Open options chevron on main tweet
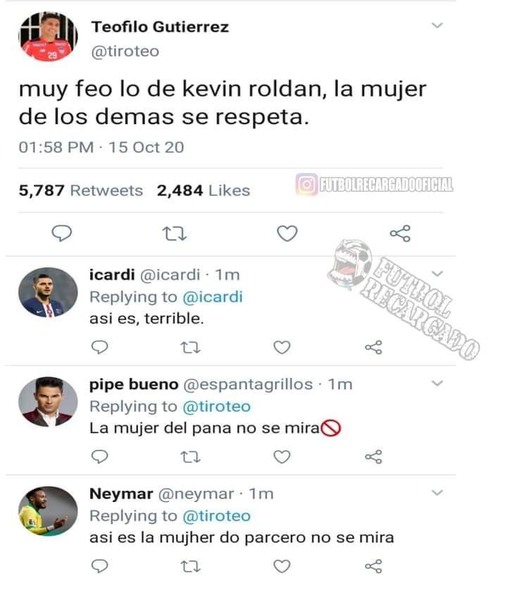The image size is (507, 600). [x=437, y=26]
